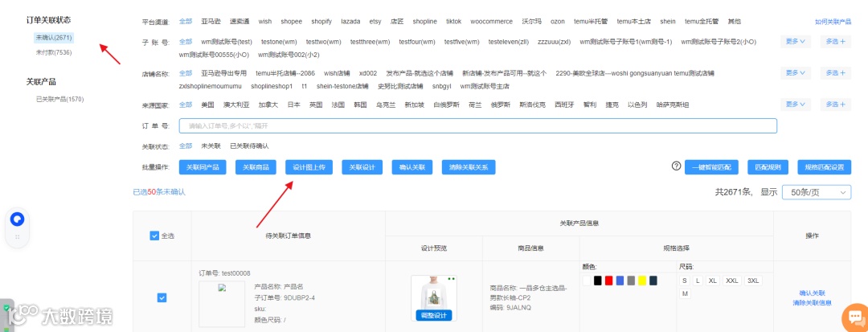Click the question mark help icon
Viewport: 868px width, 332px height.
[x=676, y=166]
